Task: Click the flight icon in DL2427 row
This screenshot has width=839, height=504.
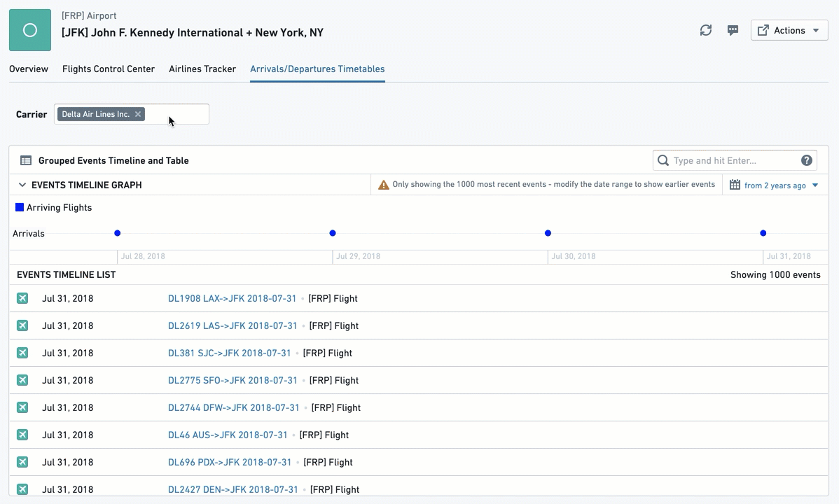Action: click(x=22, y=489)
